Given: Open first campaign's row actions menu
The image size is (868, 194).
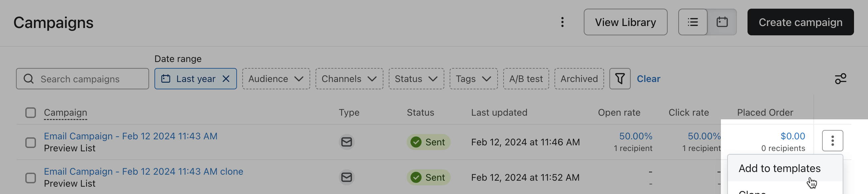Looking at the screenshot, I should point(832,141).
